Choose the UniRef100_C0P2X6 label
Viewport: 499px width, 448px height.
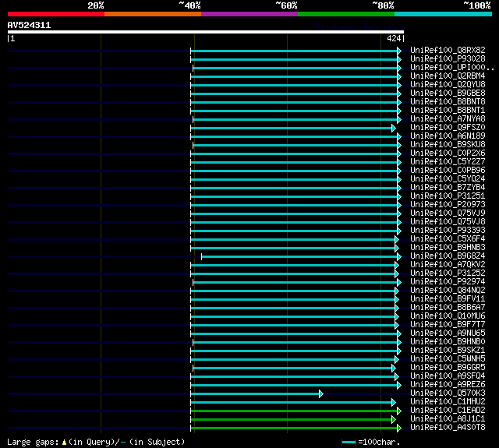448,153
